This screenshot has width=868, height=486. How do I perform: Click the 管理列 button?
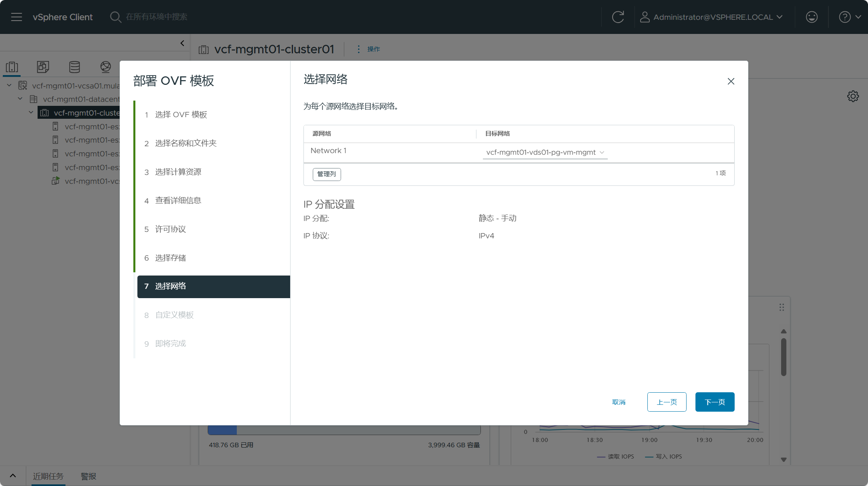[x=327, y=174]
